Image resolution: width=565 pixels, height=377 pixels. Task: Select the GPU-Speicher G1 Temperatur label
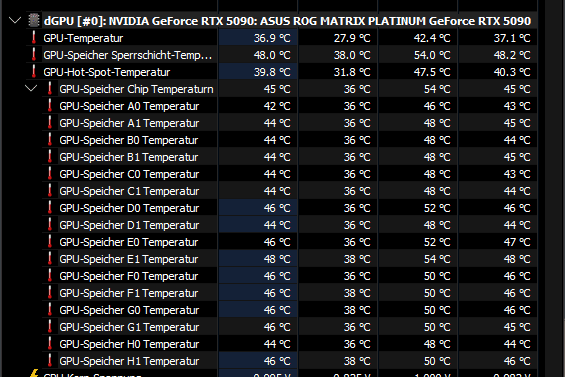pyautogui.click(x=129, y=327)
